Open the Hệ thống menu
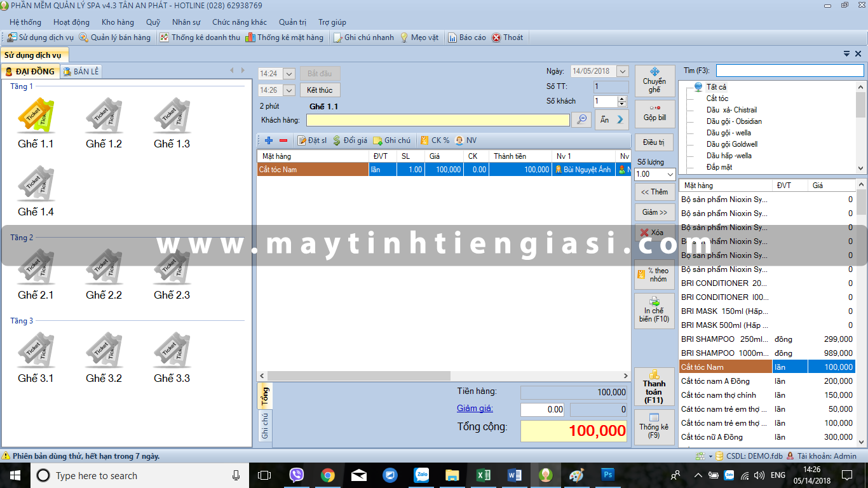 click(x=25, y=22)
